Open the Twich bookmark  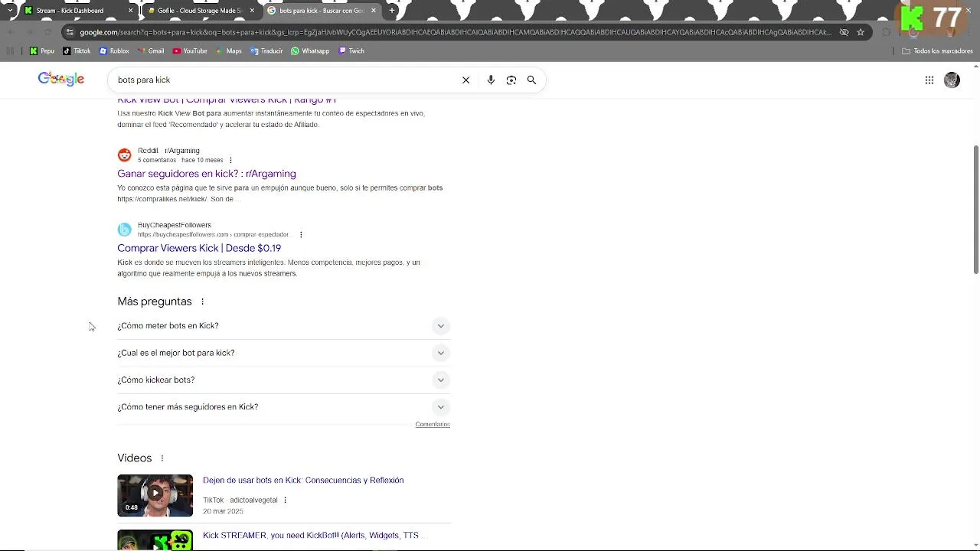[352, 51]
